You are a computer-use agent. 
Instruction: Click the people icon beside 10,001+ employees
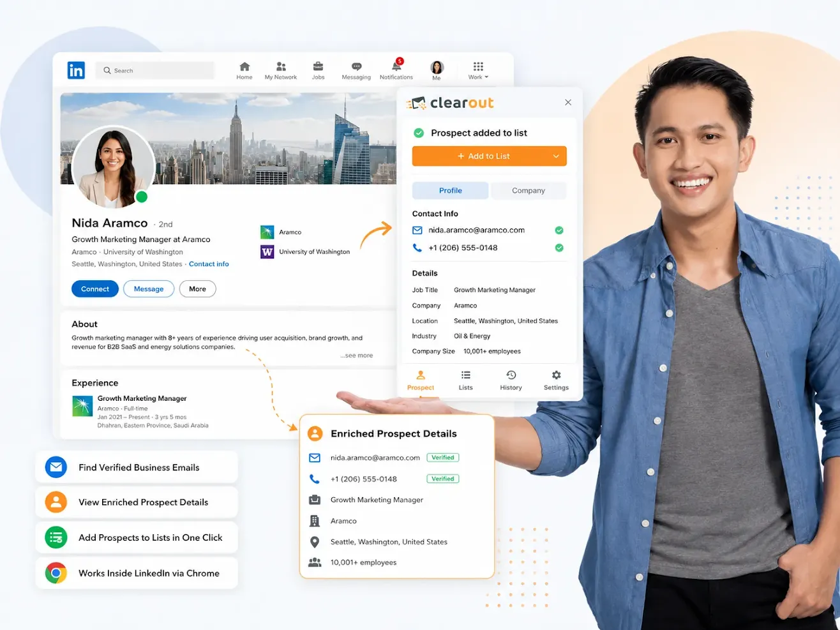(315, 562)
